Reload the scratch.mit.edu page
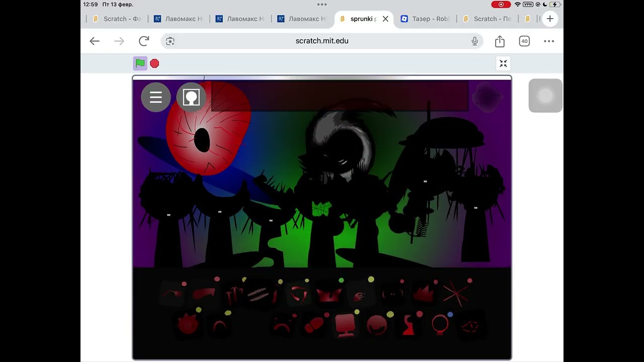Screen dimensions: 644x362 (x=144, y=41)
